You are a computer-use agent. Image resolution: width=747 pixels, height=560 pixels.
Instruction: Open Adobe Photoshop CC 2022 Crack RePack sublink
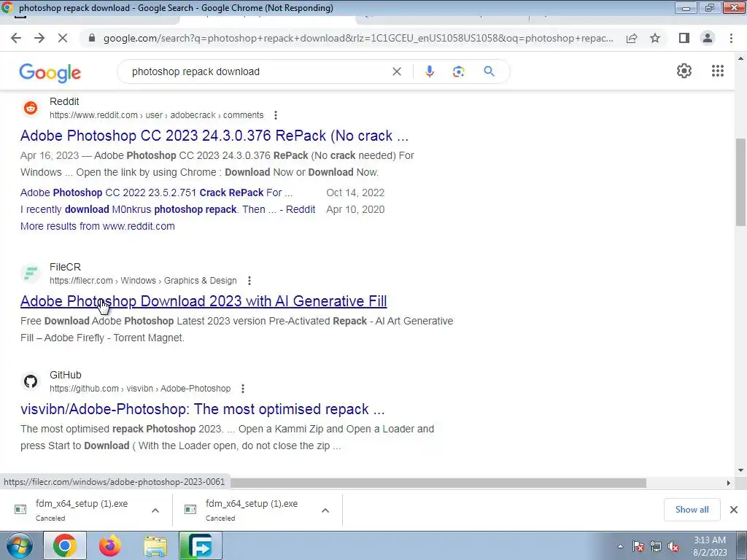157,192
